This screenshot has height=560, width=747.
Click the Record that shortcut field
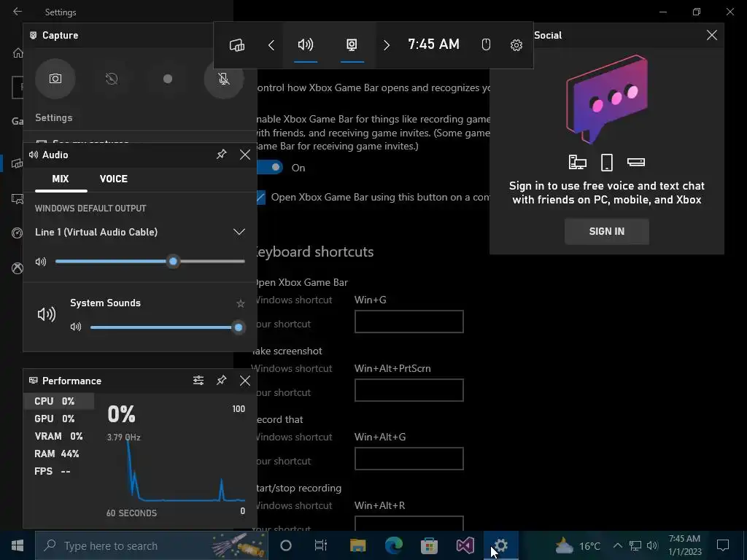click(409, 459)
